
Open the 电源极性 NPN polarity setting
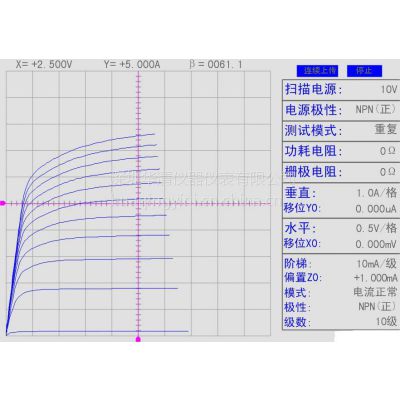(341, 110)
